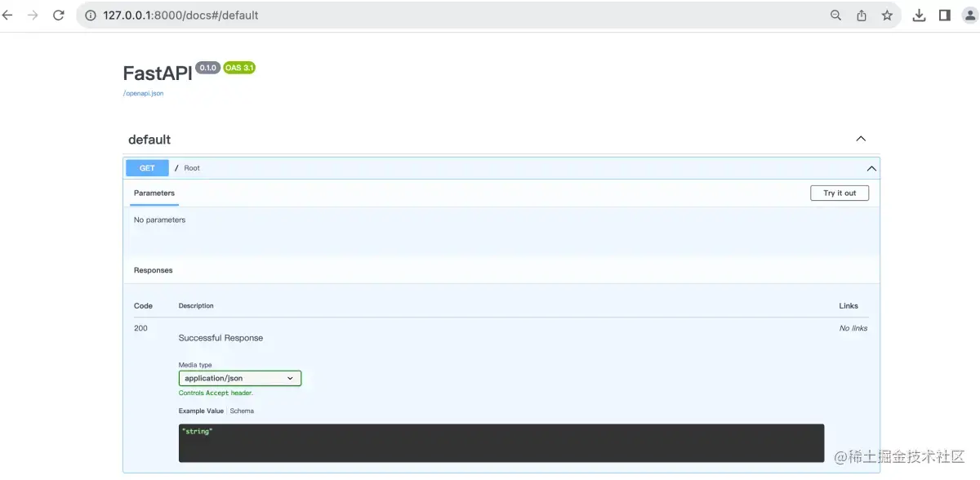980x480 pixels.
Task: Collapse the default section with its chevron
Action: 861,139
